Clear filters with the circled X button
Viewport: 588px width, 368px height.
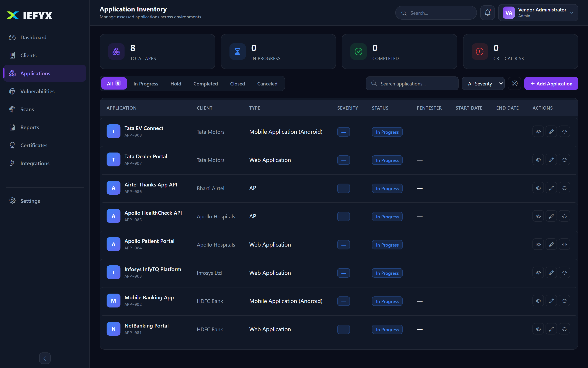pyautogui.click(x=514, y=83)
